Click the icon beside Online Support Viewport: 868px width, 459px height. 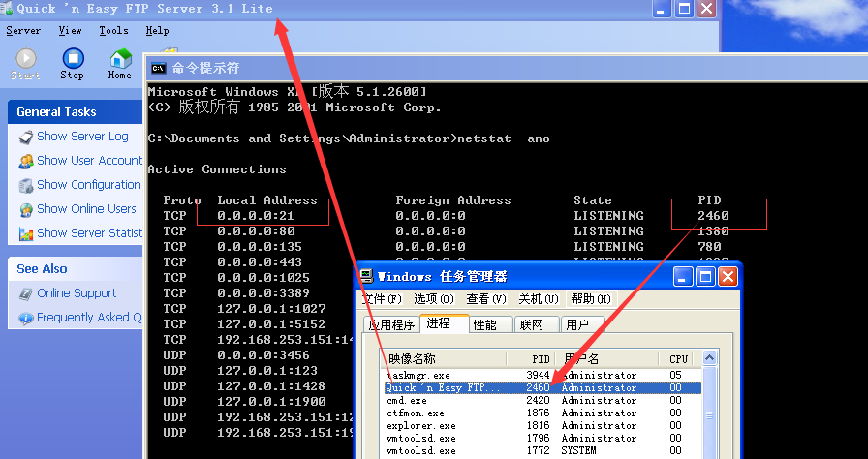[26, 293]
